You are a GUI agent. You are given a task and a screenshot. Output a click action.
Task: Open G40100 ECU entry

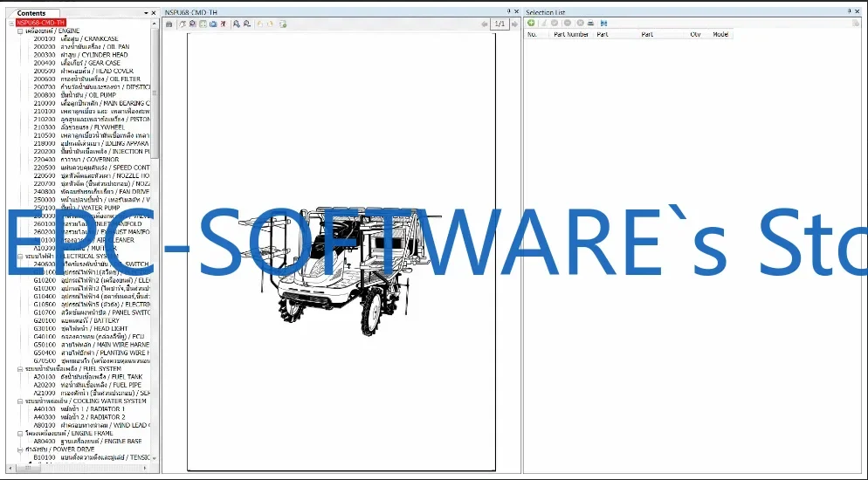(x=89, y=337)
